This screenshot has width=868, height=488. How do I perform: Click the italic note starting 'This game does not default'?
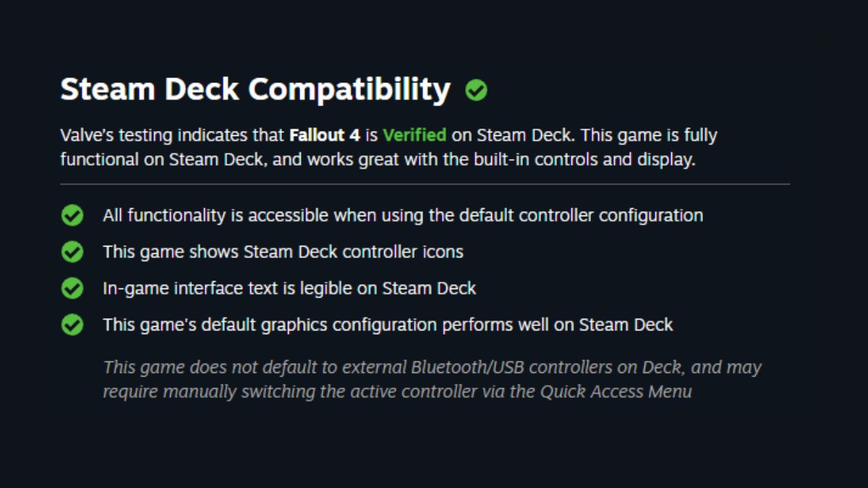[432, 380]
